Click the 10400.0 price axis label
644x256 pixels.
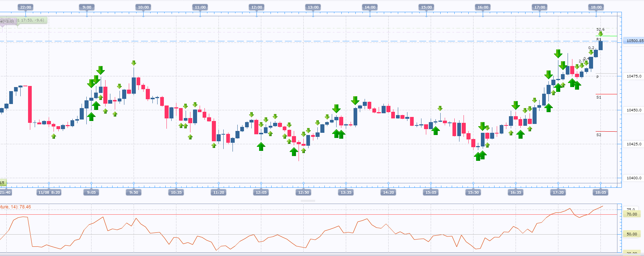point(634,178)
